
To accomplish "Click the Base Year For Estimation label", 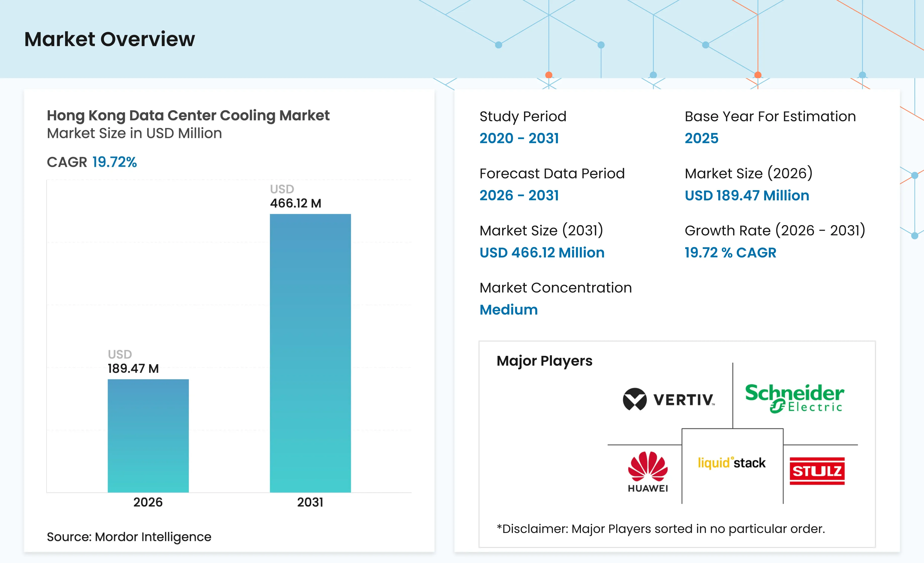I will (770, 116).
